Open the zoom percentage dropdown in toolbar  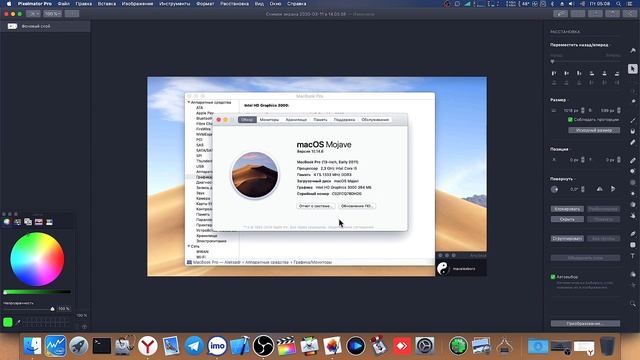(x=53, y=14)
